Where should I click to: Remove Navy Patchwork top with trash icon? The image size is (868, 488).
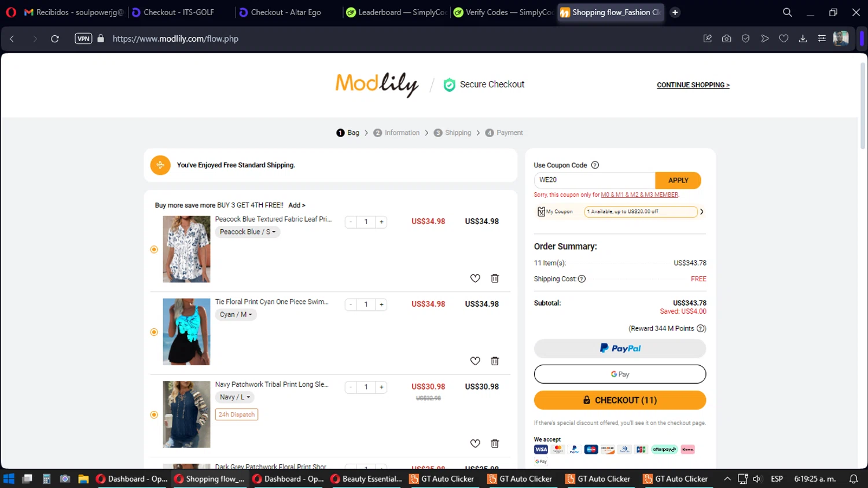[495, 444]
